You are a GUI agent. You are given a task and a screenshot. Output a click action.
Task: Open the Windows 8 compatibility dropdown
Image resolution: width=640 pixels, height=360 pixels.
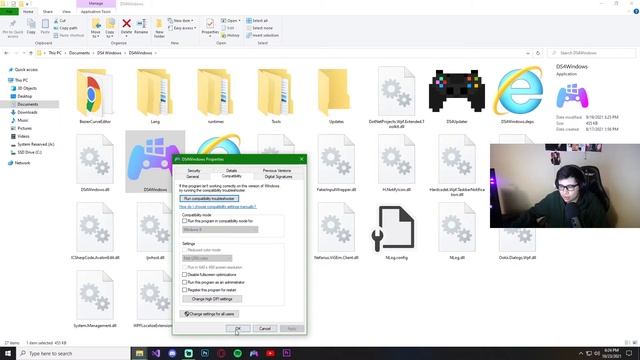[220, 230]
